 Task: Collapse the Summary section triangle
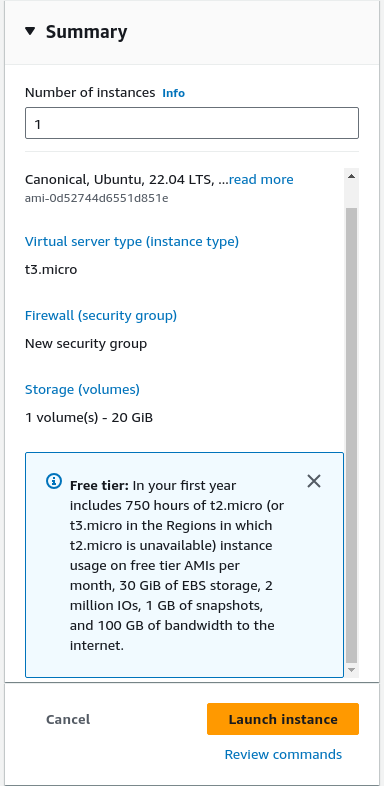[30, 32]
